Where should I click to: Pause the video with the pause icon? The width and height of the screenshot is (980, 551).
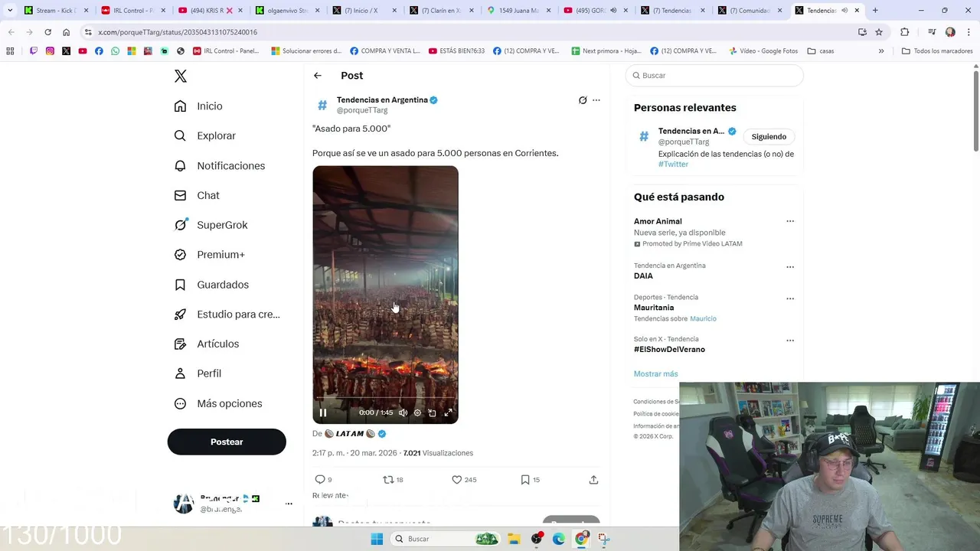pos(323,412)
